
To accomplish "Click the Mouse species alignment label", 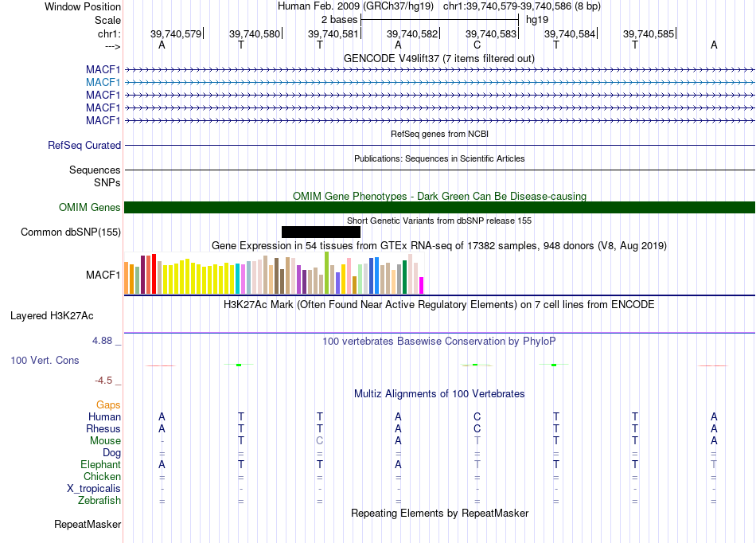I will [105, 441].
